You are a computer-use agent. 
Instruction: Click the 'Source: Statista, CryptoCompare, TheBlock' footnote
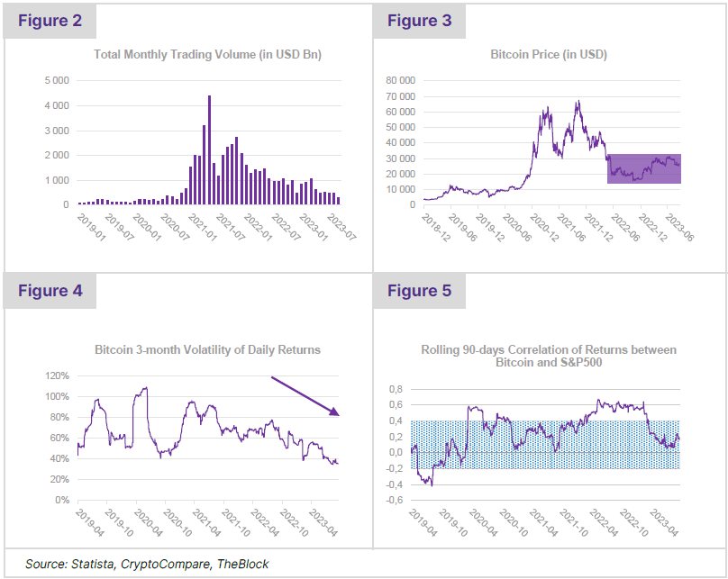[x=147, y=565]
